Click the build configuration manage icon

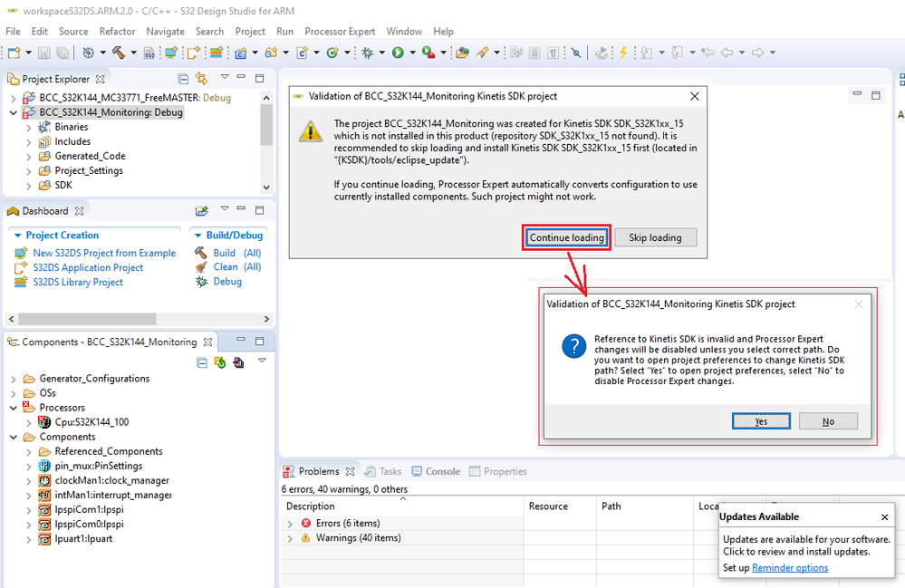point(88,53)
